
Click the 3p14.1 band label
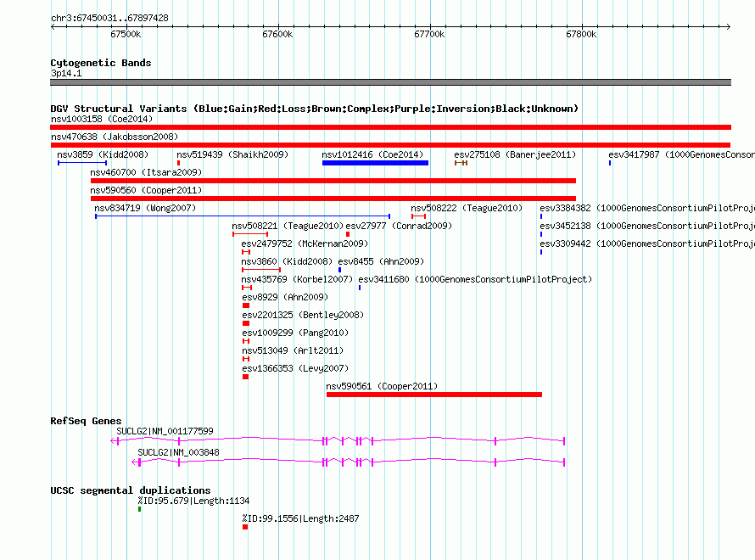pos(66,73)
